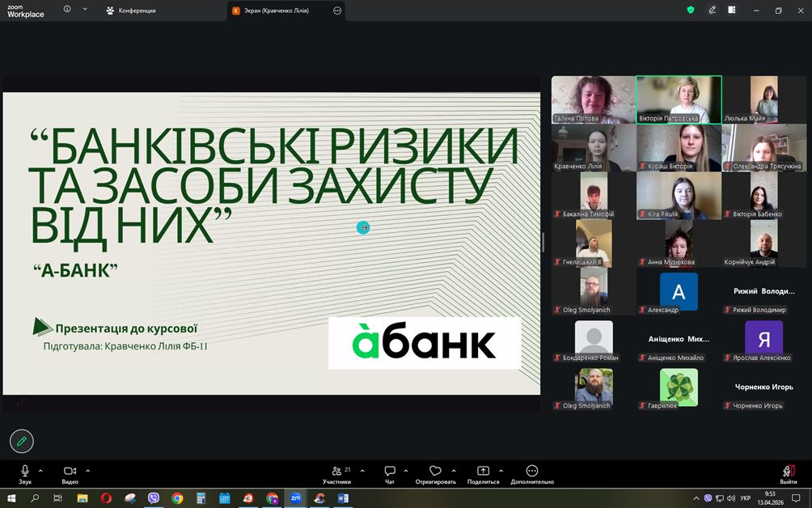Click the Поделиться share screen icon
The image size is (812, 508).
point(483,472)
